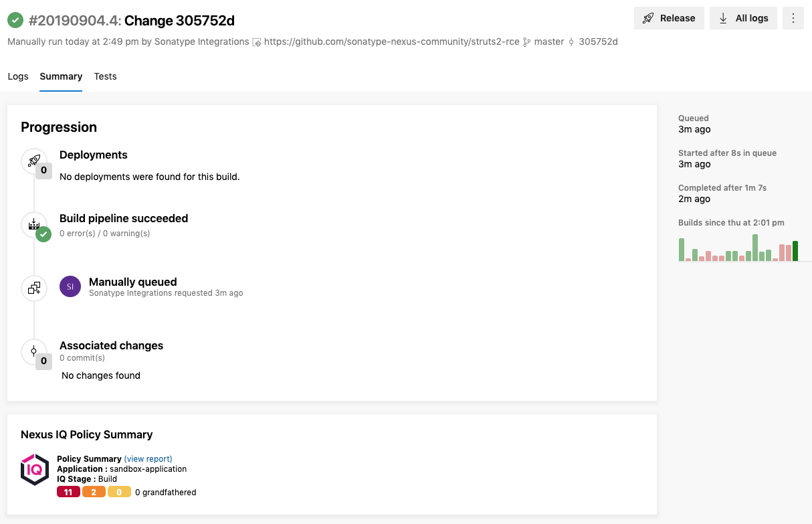Click the red 11 policy violations badge
This screenshot has width=812, height=524.
click(x=68, y=491)
